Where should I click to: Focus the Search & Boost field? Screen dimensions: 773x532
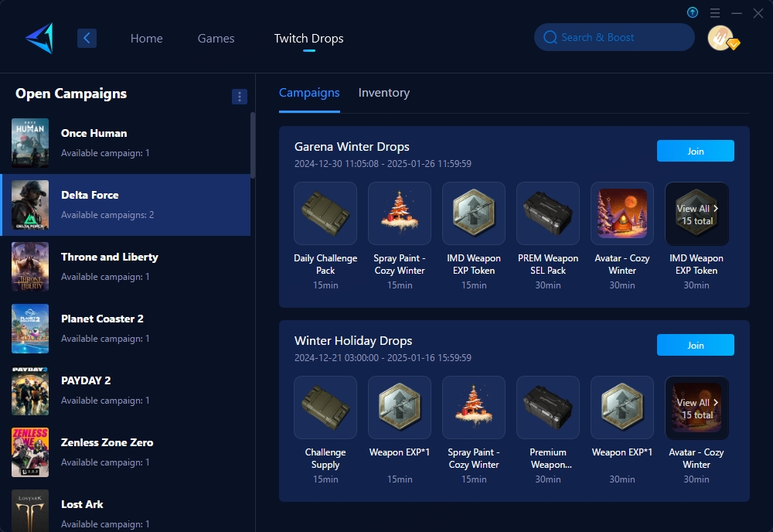(615, 37)
